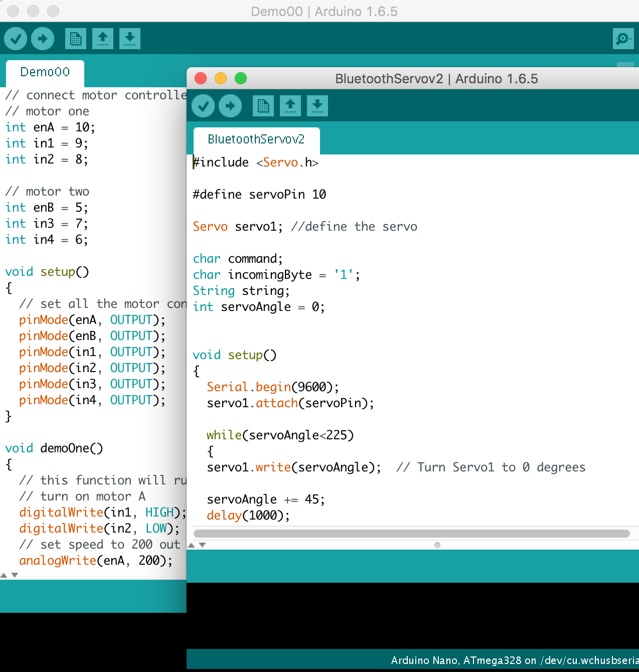Viewport: 639px width, 672px height.
Task: Click 'void setup()' in Demo00 editor
Action: tap(47, 272)
